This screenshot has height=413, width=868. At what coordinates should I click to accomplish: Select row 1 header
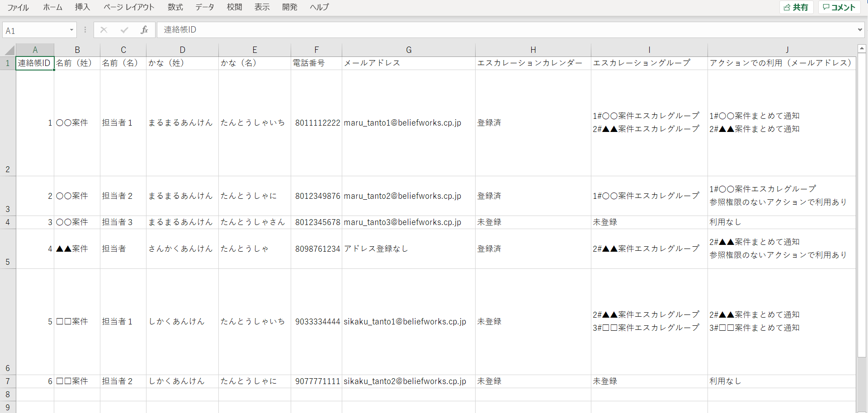click(x=8, y=63)
